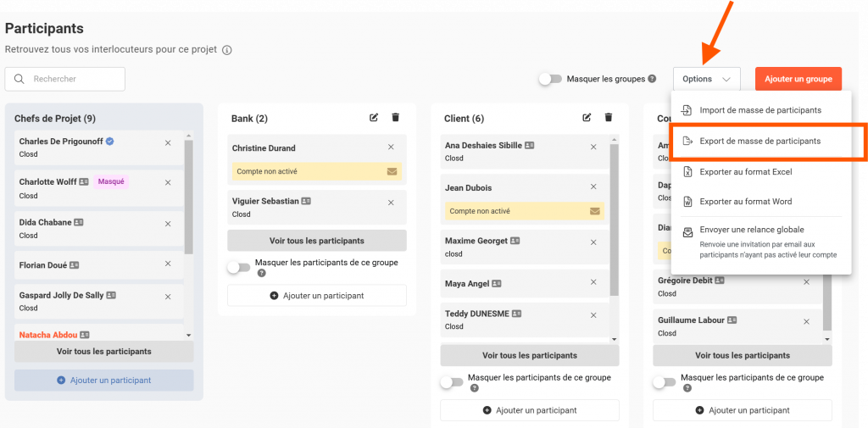Click envelope icon on Christine Durand's card
This screenshot has width=868, height=428.
(x=392, y=171)
